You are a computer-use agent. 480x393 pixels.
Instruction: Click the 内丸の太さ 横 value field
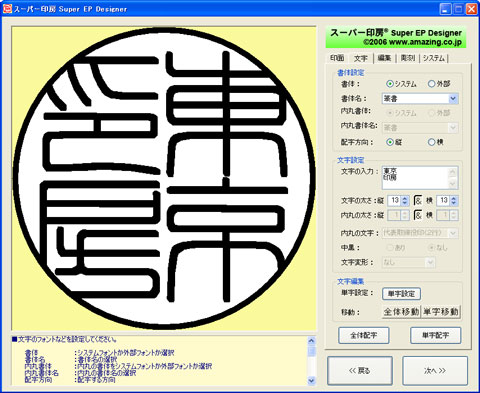444,215
